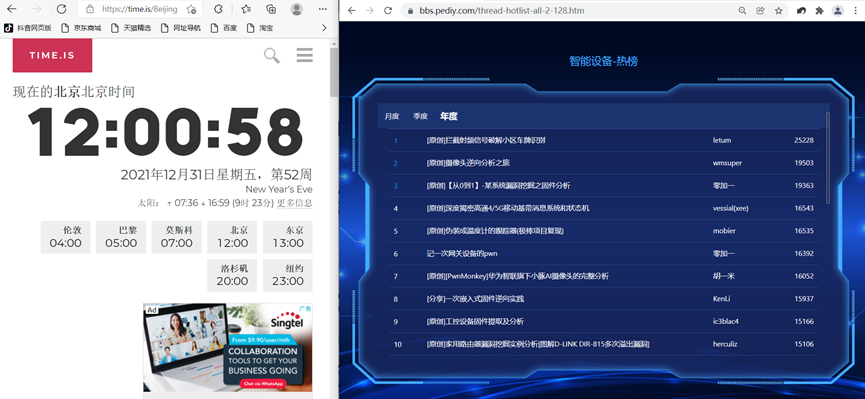Open the 淘宝 bookmark

(260, 28)
